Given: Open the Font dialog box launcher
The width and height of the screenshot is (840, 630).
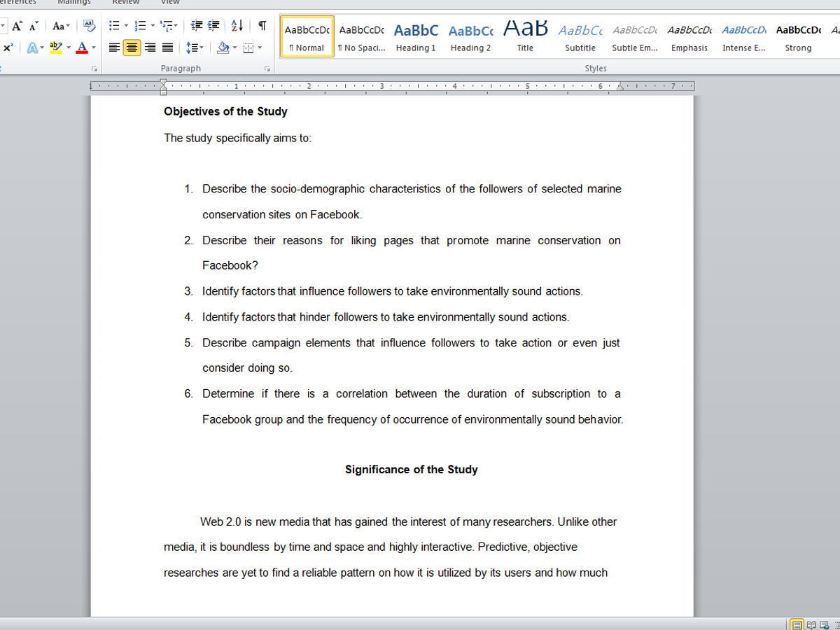Looking at the screenshot, I should tap(94, 69).
